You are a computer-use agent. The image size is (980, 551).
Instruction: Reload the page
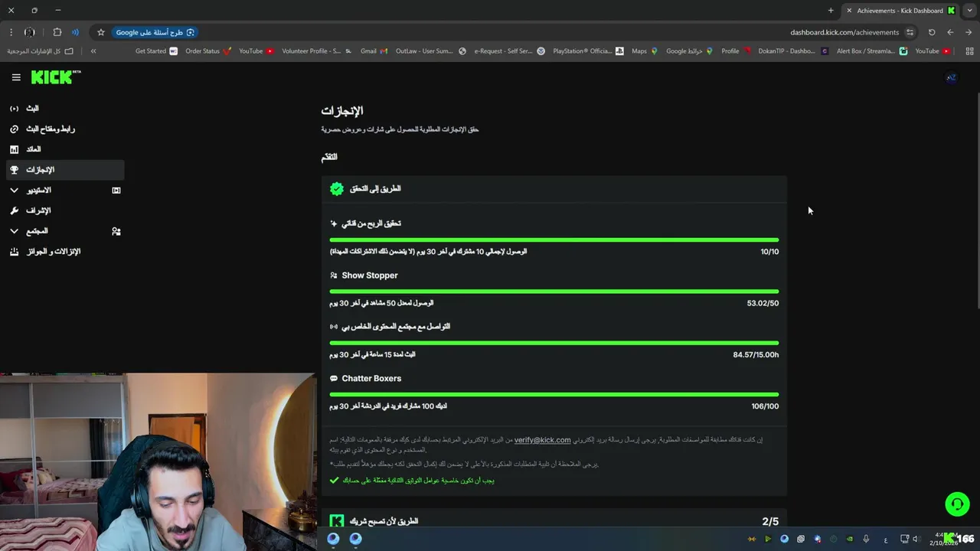pos(932,32)
